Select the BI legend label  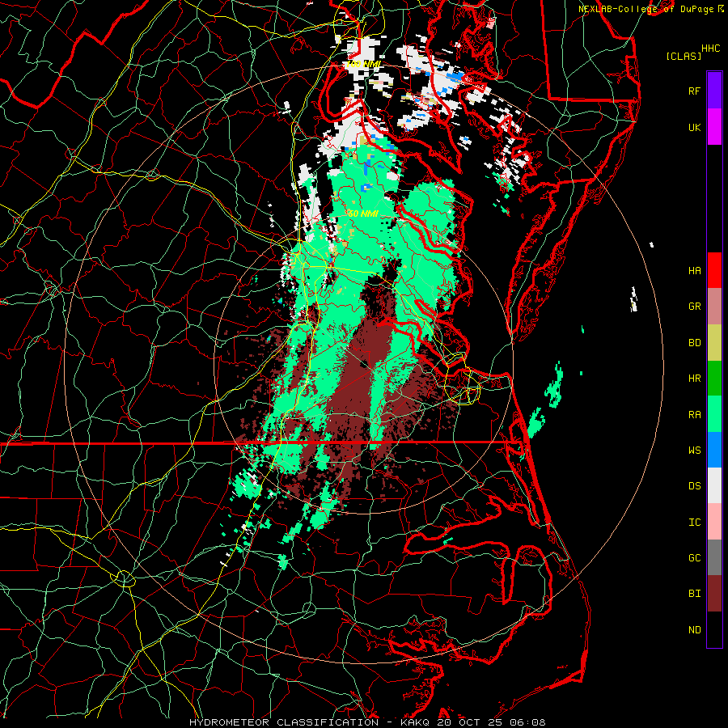coord(694,594)
